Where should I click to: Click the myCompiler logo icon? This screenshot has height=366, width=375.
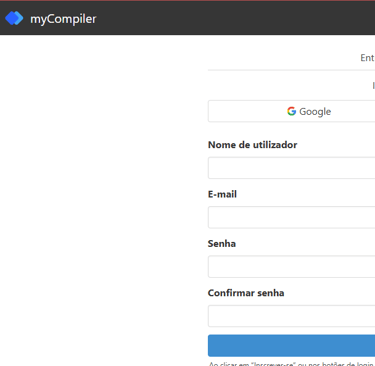tap(14, 18)
